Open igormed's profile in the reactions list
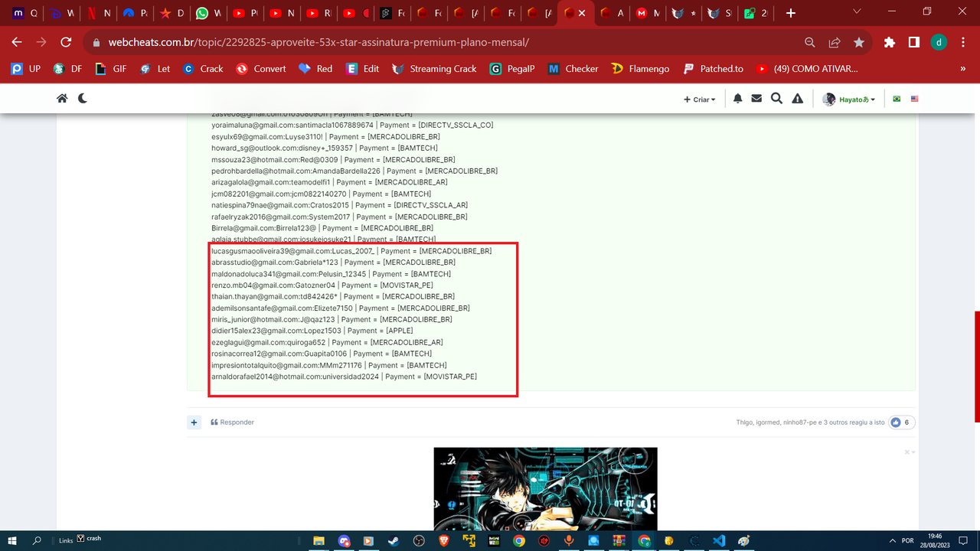The image size is (980, 551). pyautogui.click(x=768, y=422)
